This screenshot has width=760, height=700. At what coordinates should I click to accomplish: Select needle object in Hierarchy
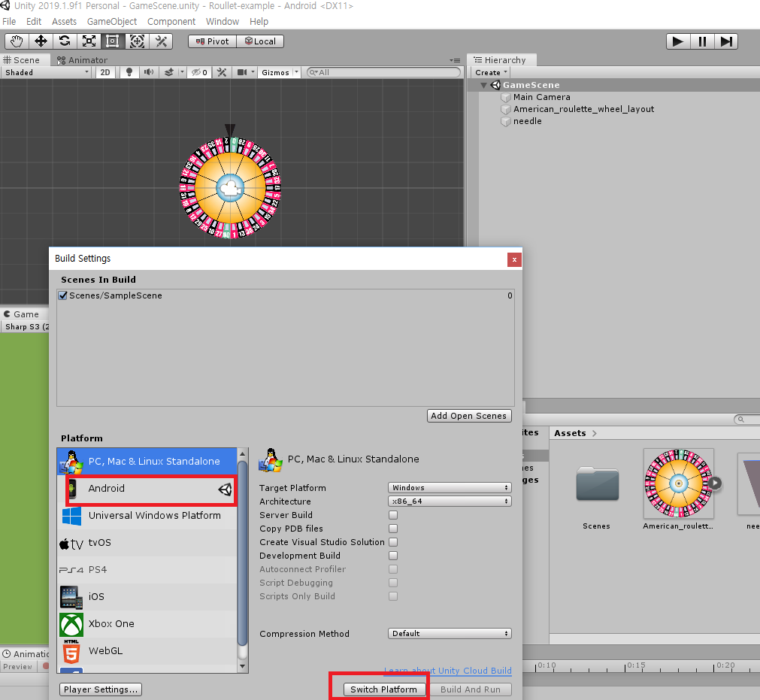(528, 121)
